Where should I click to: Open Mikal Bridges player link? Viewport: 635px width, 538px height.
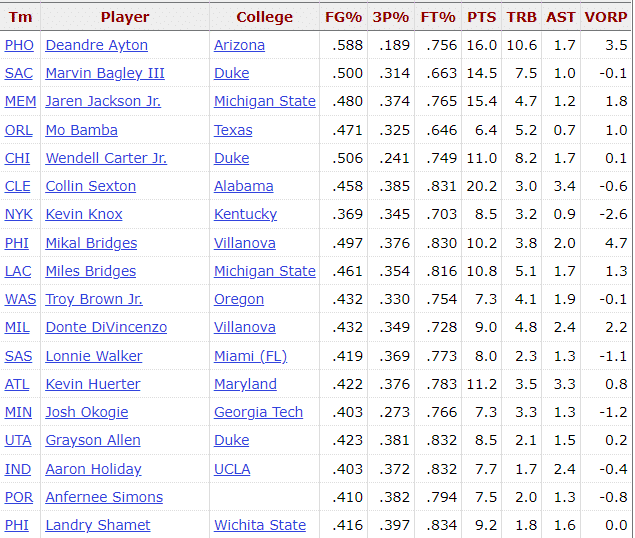[91, 243]
